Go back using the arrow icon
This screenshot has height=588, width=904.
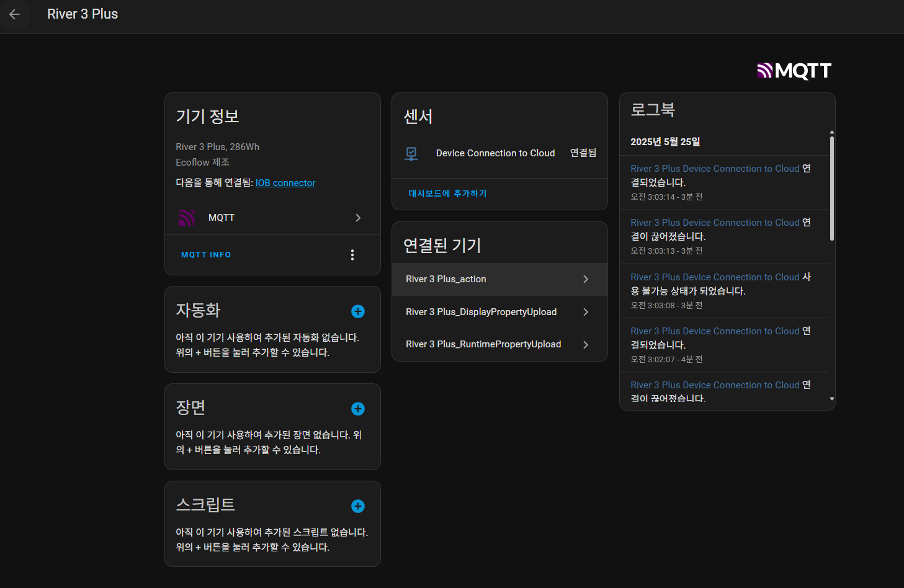click(15, 14)
